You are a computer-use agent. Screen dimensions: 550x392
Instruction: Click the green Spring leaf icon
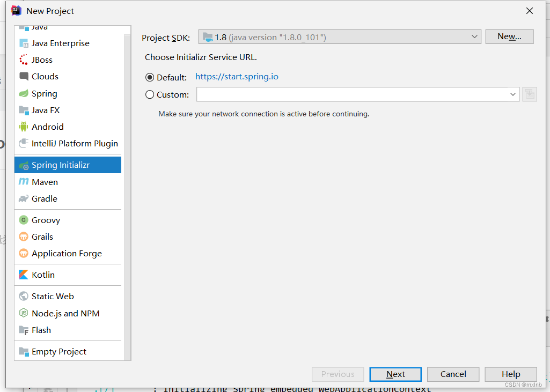(x=24, y=94)
